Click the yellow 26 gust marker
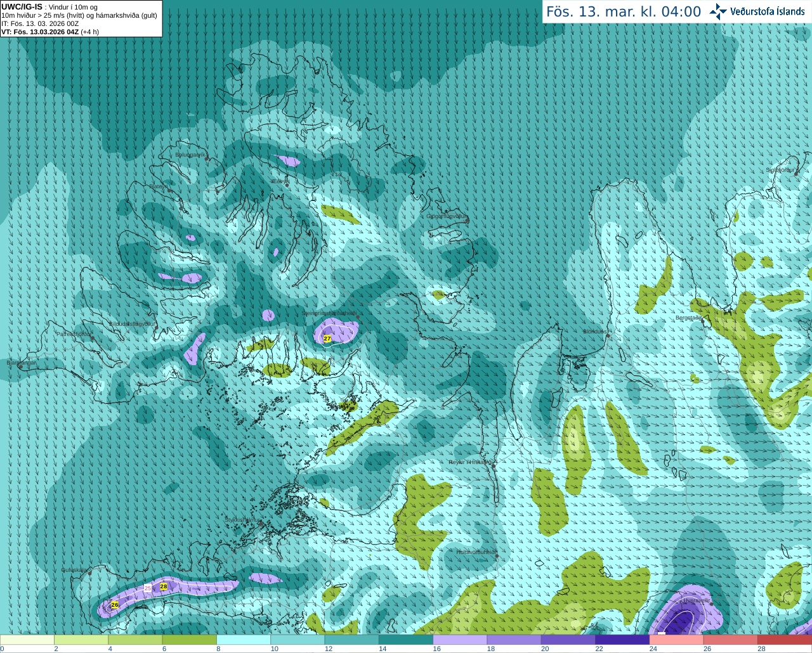This screenshot has width=812, height=653. click(115, 605)
